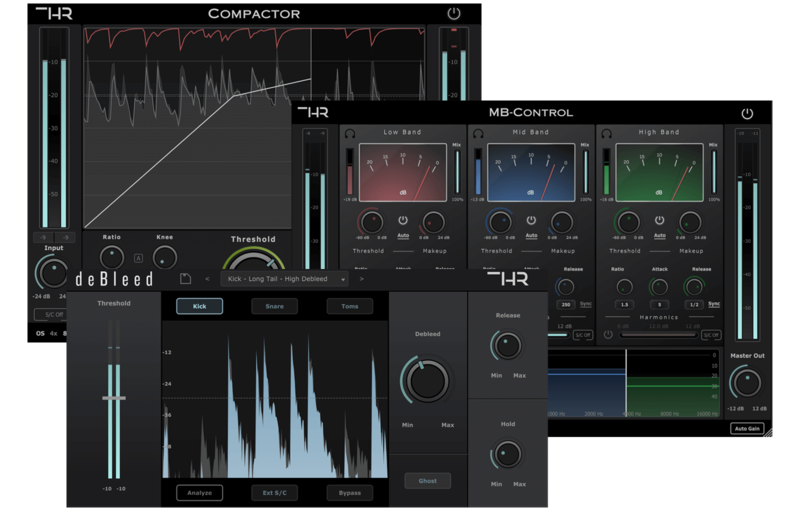The height and width of the screenshot is (511, 800).
Task: Click the MB-Control power icon
Action: [x=747, y=113]
